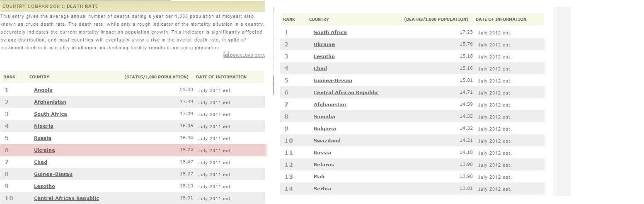
Task: Open the Angola country link
Action: [x=43, y=90]
